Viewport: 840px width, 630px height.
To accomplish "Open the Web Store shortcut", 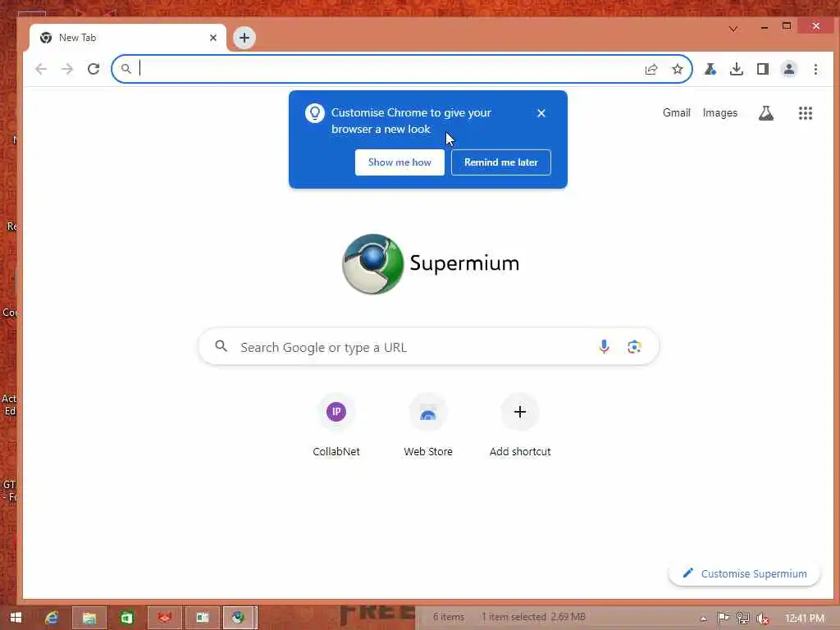I will (428, 426).
